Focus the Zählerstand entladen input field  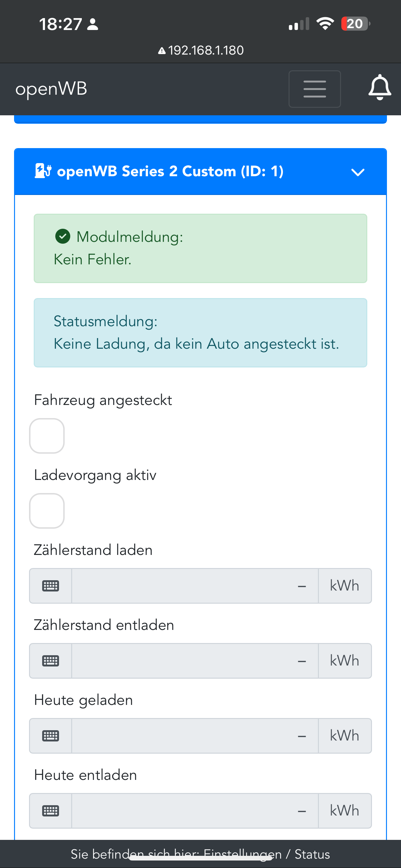[195, 661]
